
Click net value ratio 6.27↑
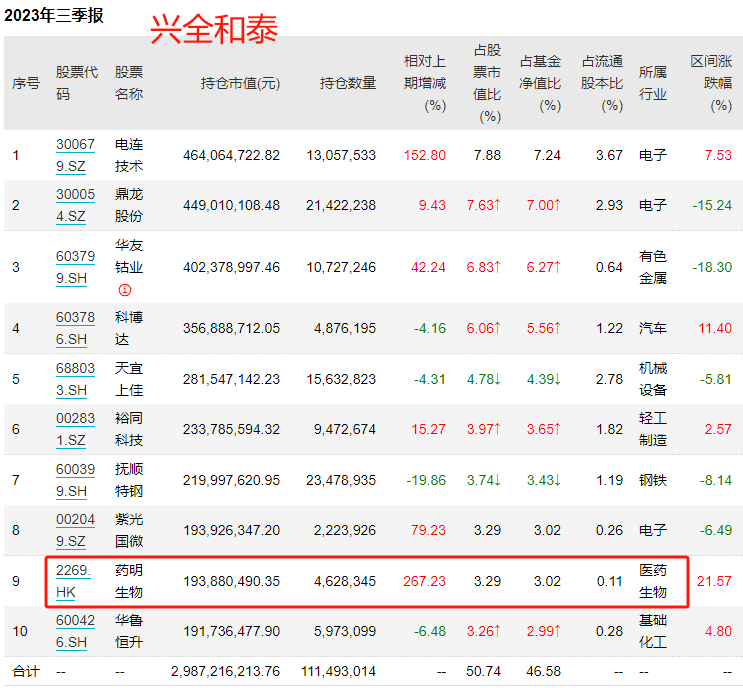(x=544, y=267)
